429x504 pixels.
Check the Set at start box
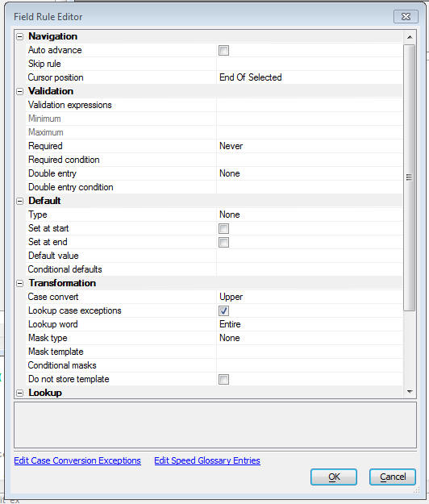coord(223,229)
